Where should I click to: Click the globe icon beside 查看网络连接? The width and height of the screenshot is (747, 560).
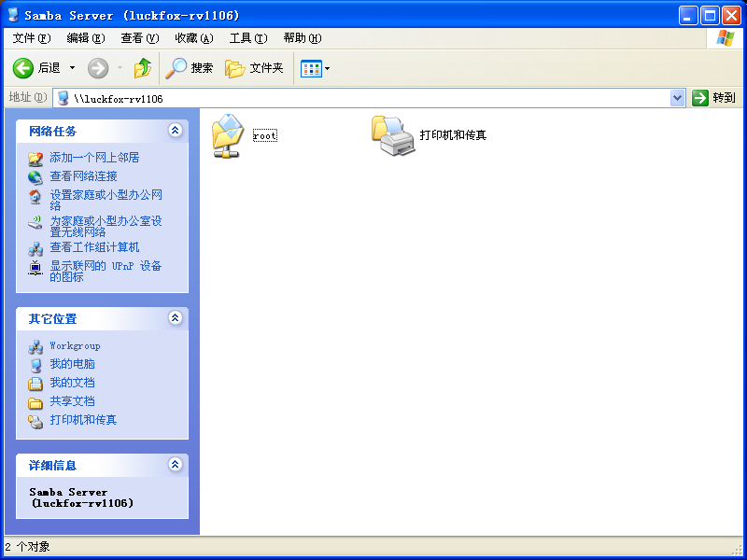click(x=35, y=177)
